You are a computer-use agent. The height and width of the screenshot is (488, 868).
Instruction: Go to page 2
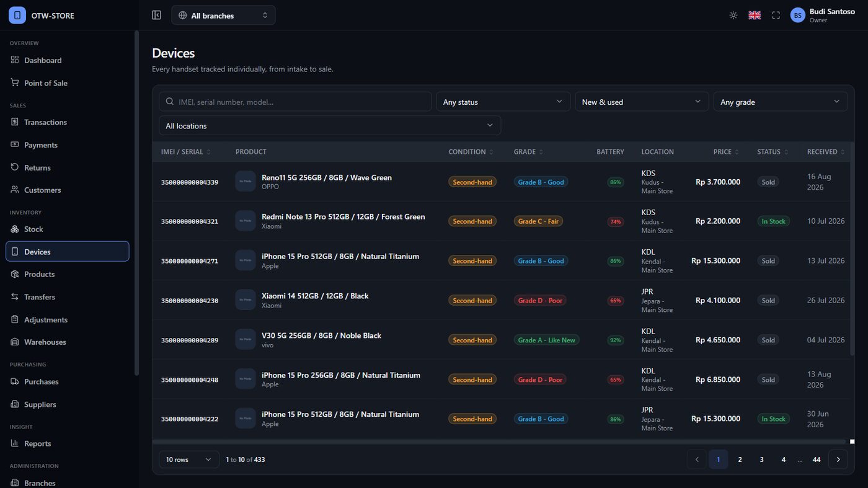point(740,459)
